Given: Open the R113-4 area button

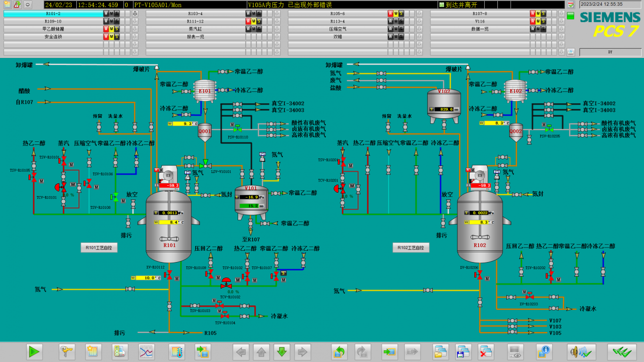Looking at the screenshot, I should [x=338, y=21].
